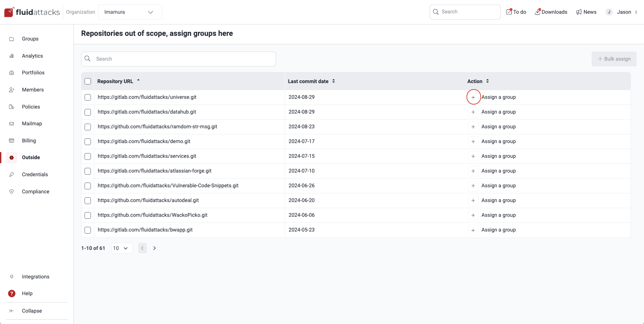The height and width of the screenshot is (324, 644).
Task: Click the Members people icon
Action: pos(12,90)
